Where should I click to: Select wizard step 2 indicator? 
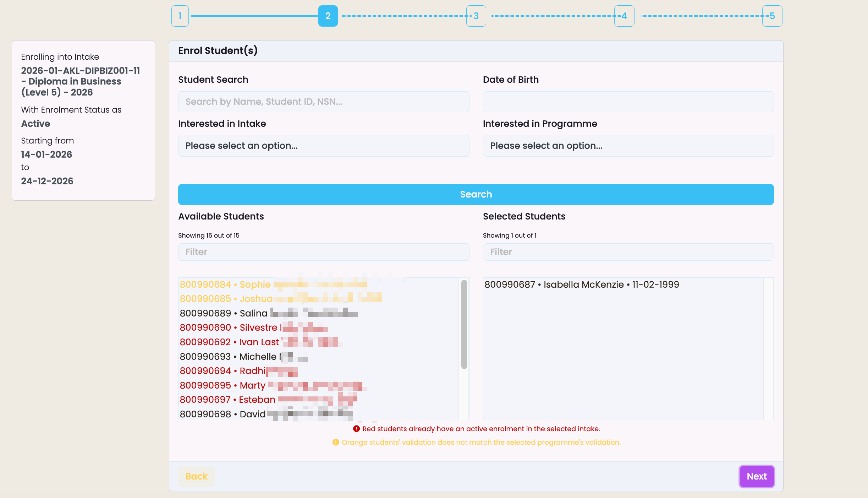pyautogui.click(x=328, y=16)
